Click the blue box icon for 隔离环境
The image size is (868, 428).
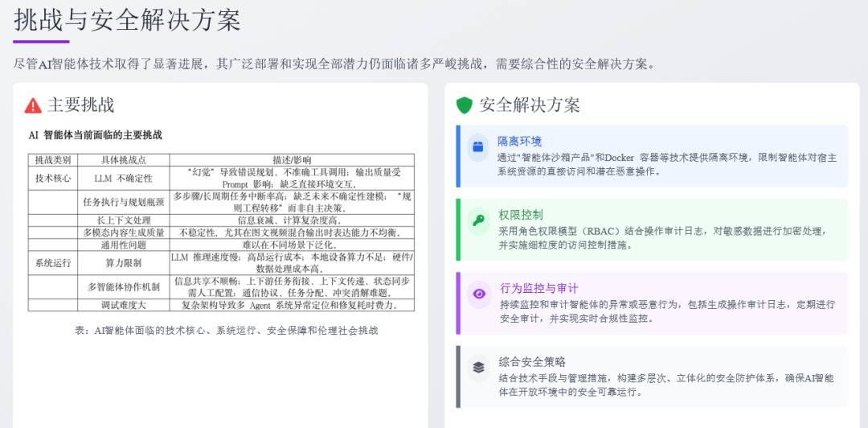[477, 147]
